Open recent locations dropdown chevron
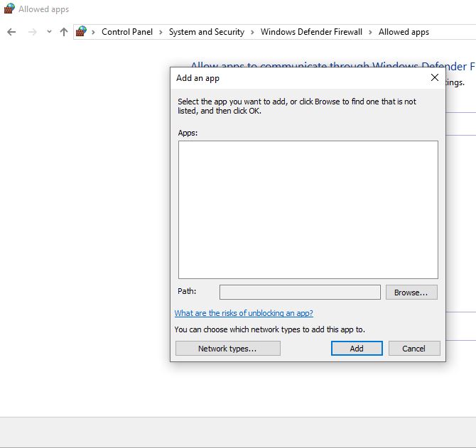 (x=49, y=31)
